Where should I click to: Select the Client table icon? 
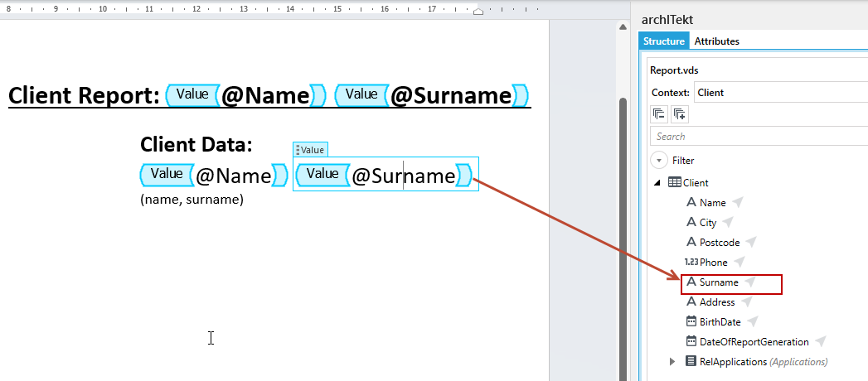tap(675, 182)
